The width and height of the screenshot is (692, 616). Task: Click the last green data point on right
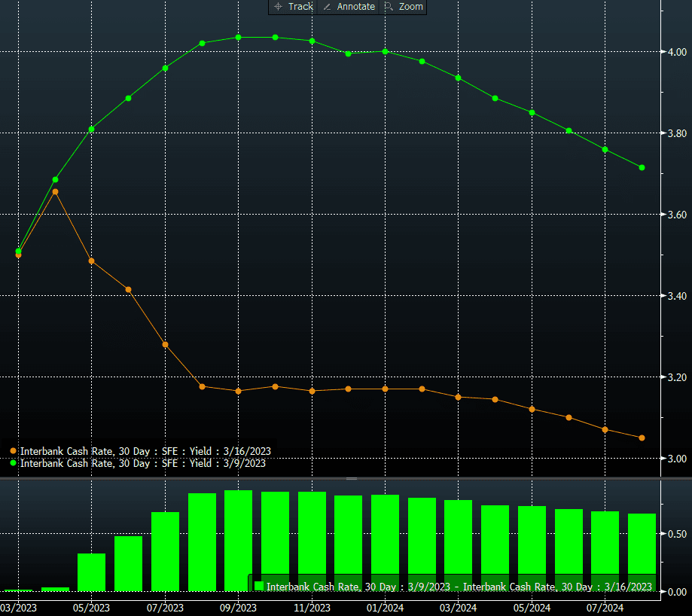(x=642, y=167)
